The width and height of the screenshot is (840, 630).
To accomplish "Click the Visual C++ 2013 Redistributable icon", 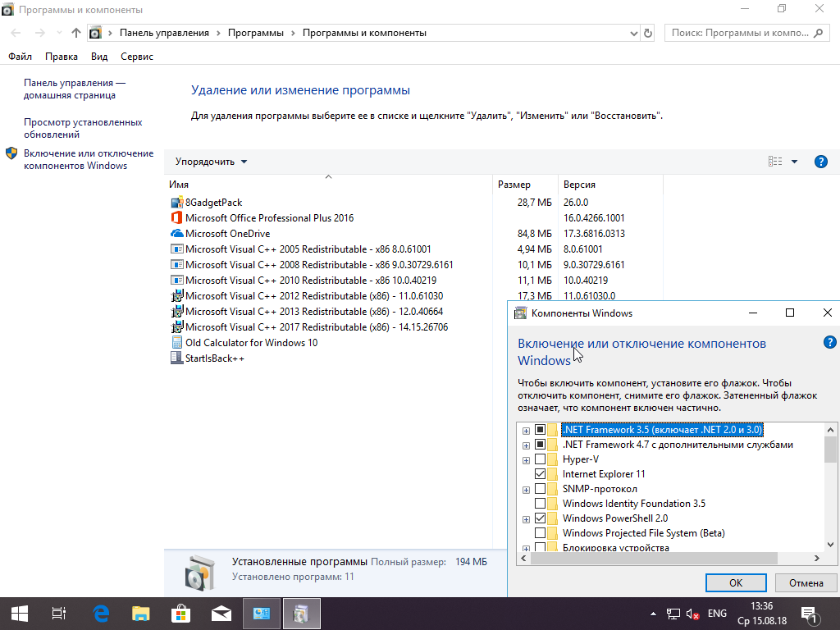I will click(177, 311).
